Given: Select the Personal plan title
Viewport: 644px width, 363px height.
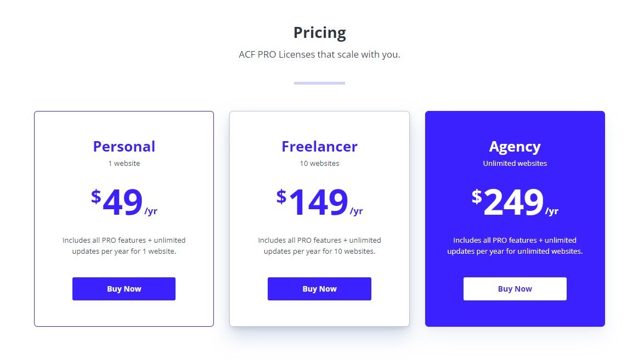Looking at the screenshot, I should 124,147.
